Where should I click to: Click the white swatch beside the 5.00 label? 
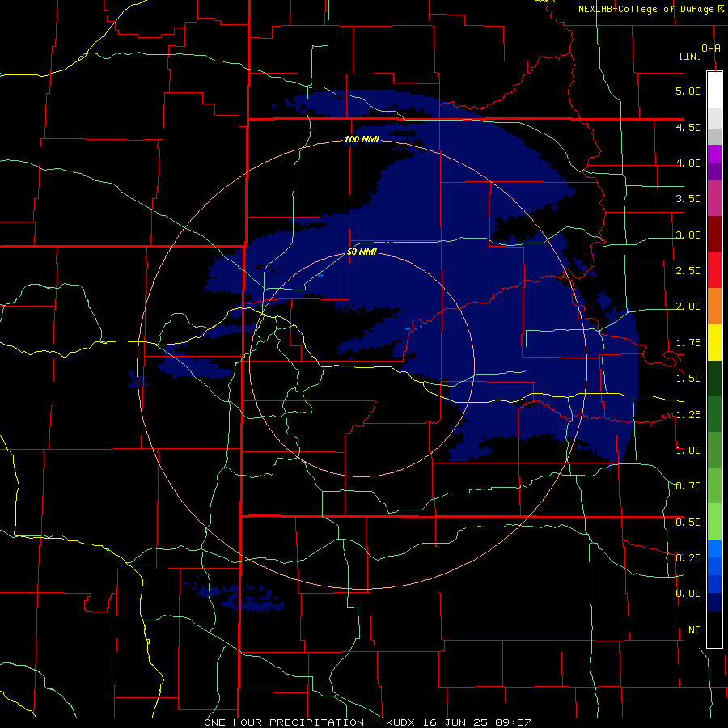714,90
